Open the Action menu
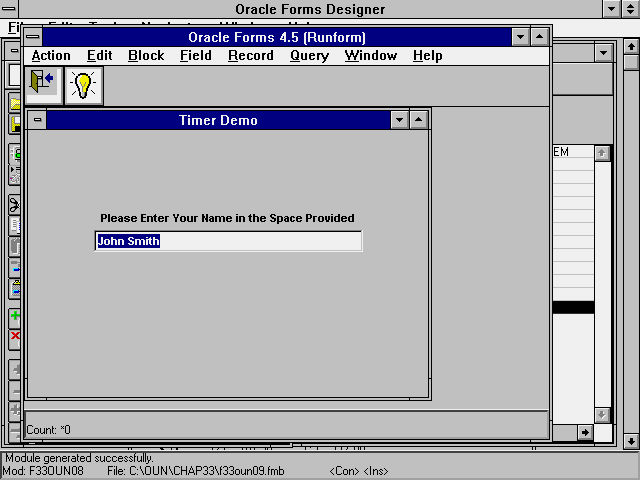The width and height of the screenshot is (640, 480). tap(51, 56)
